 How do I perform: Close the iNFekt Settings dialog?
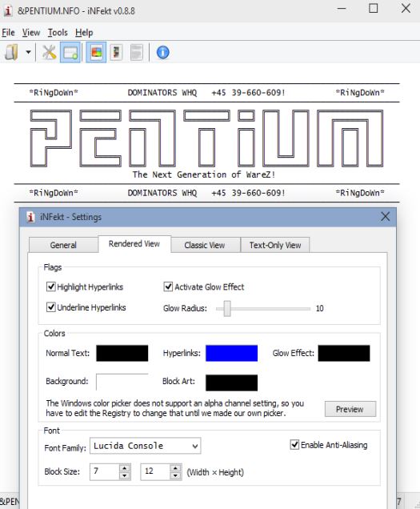(385, 217)
